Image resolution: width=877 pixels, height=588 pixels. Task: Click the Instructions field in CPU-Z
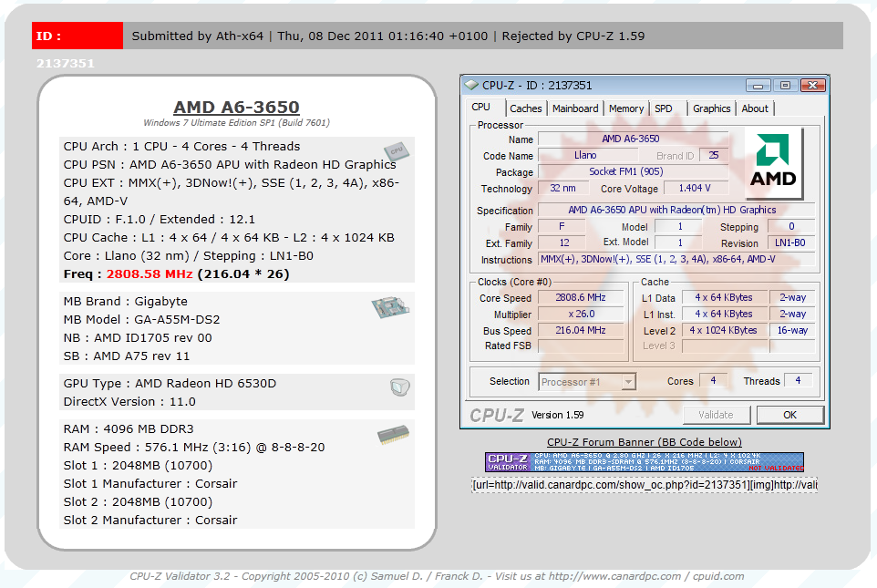[x=676, y=259]
